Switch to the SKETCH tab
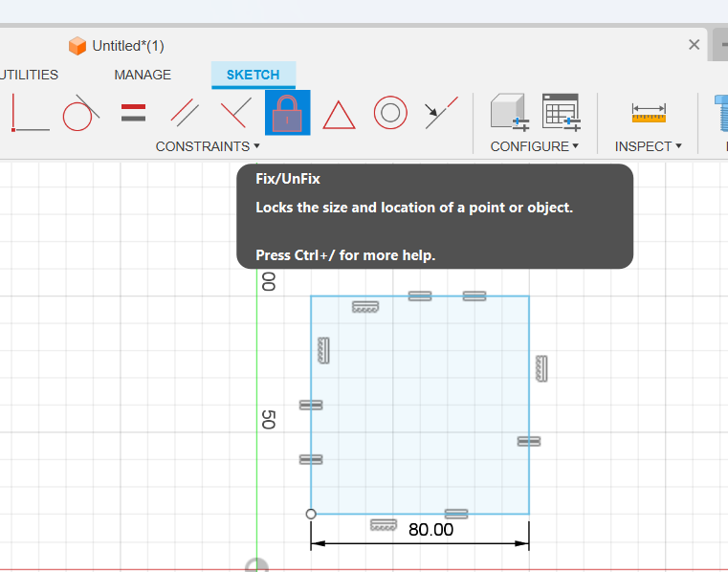The width and height of the screenshot is (728, 572). (254, 75)
